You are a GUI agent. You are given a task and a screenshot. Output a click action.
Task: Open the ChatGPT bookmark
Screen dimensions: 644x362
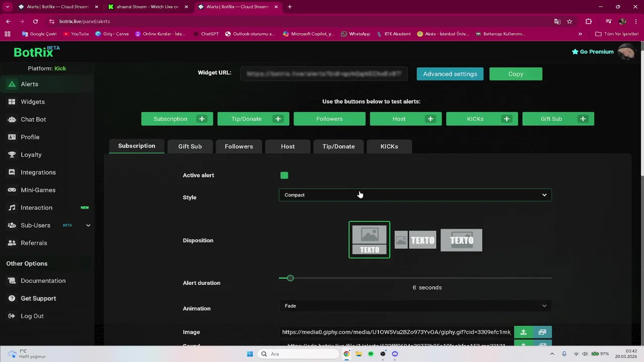coord(205,34)
